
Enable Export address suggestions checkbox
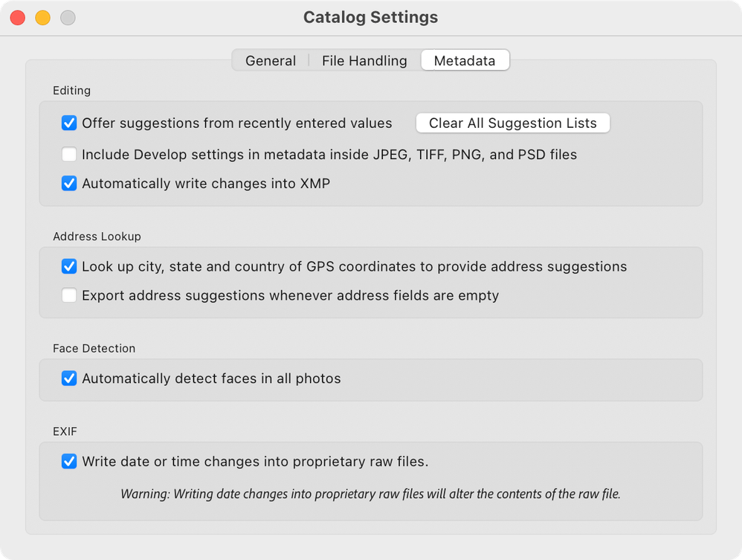(x=69, y=295)
